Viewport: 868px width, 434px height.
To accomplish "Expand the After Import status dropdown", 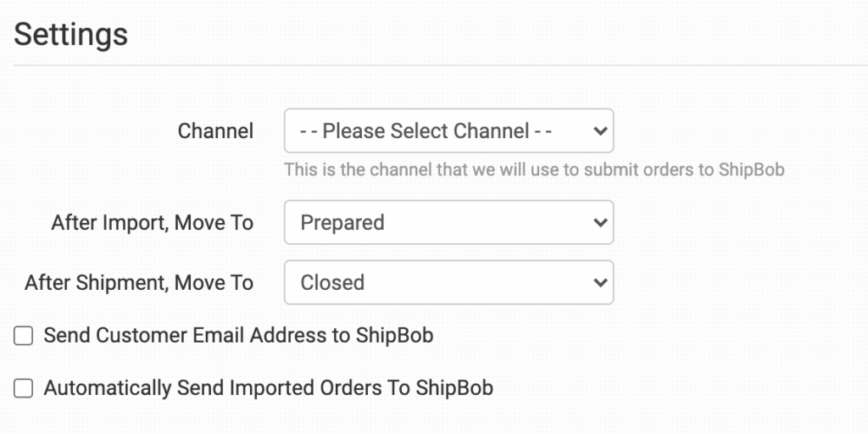I will pyautogui.click(x=448, y=223).
